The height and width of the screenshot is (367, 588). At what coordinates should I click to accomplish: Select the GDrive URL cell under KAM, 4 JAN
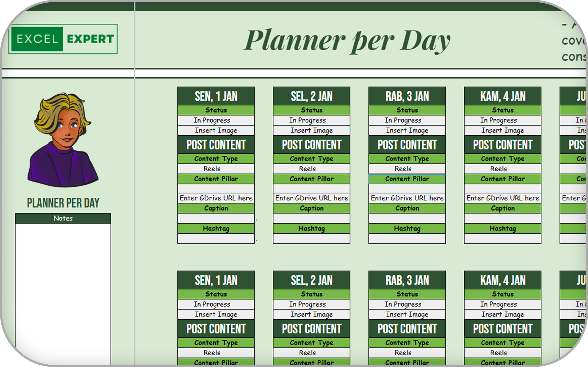502,198
